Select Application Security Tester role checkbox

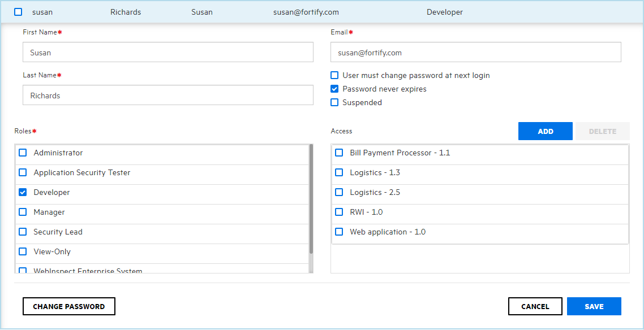tap(23, 172)
